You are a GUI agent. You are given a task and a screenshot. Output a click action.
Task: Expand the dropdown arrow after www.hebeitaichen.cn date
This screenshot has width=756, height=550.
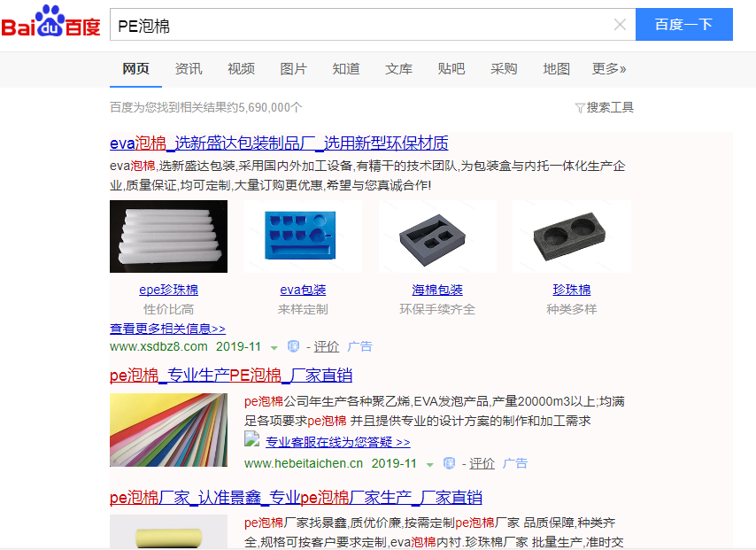pyautogui.click(x=429, y=465)
